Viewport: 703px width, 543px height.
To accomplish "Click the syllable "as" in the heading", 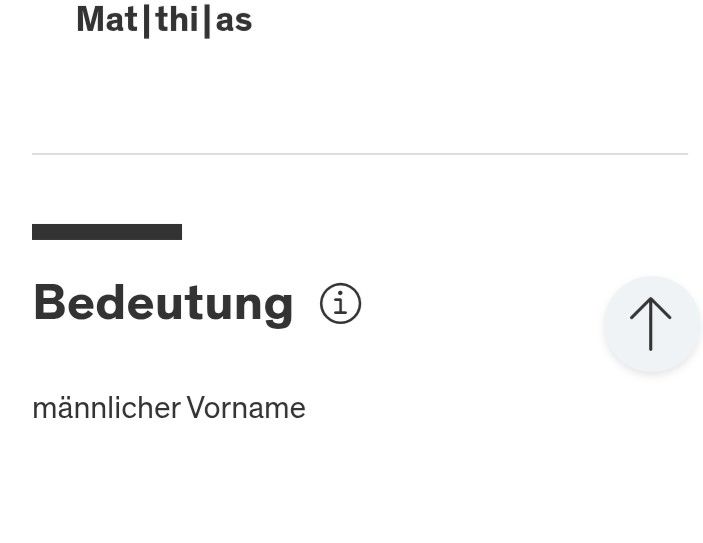I will 234,20.
